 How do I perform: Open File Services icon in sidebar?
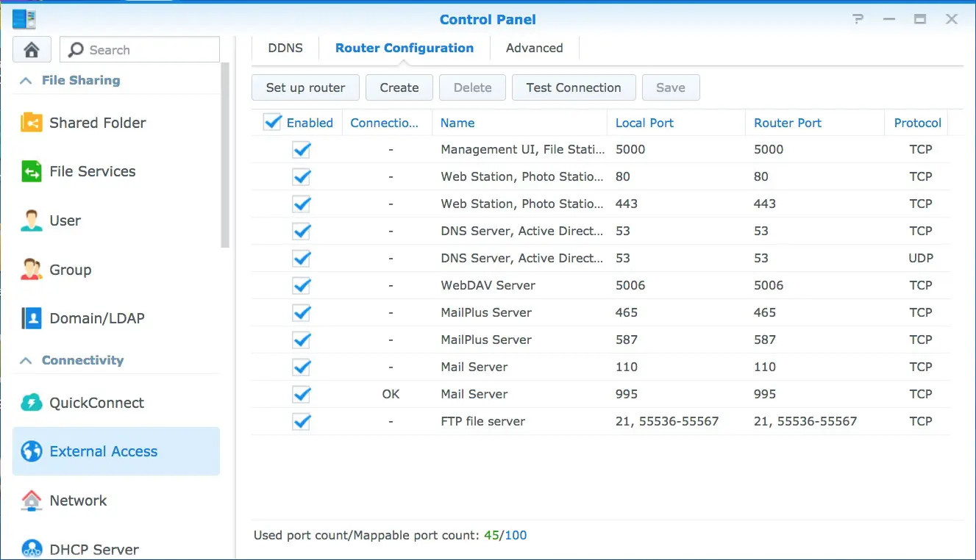point(32,172)
